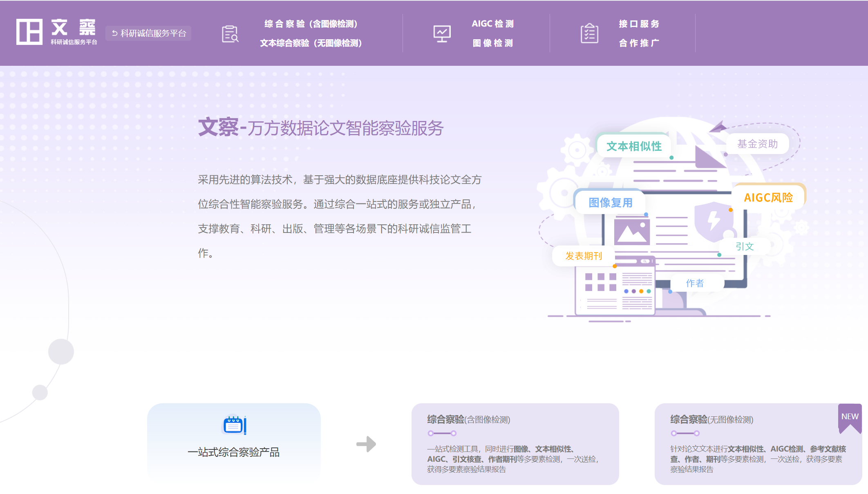
Task: Open 综合察验（含图像检测）menu item
Action: pyautogui.click(x=312, y=24)
